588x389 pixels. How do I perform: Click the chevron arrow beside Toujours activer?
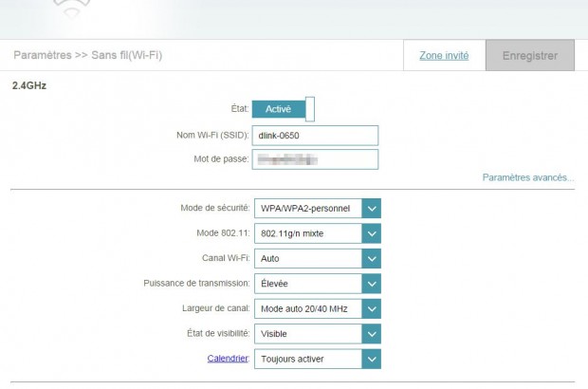pyautogui.click(x=372, y=359)
